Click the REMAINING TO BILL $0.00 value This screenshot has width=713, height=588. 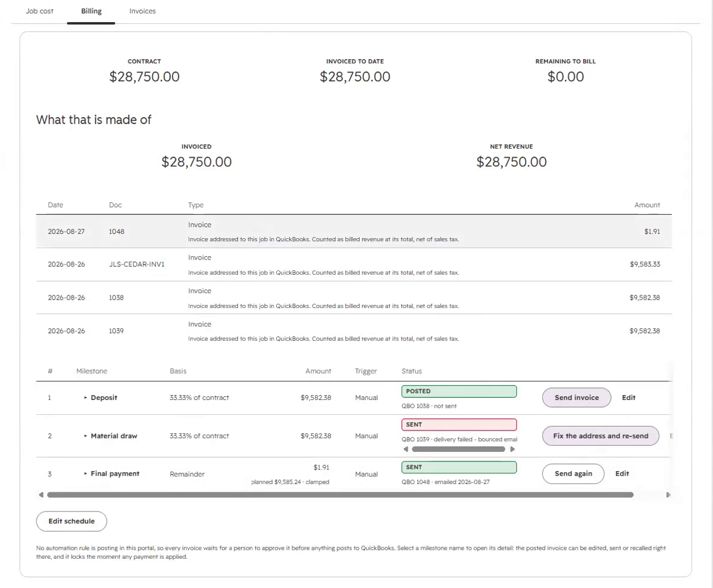coord(565,76)
